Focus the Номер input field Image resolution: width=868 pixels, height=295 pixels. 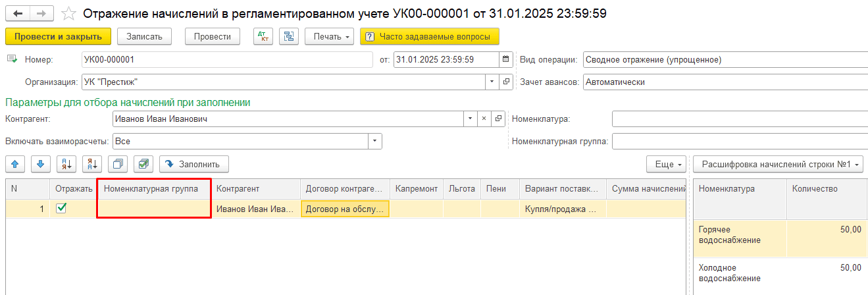pyautogui.click(x=227, y=59)
